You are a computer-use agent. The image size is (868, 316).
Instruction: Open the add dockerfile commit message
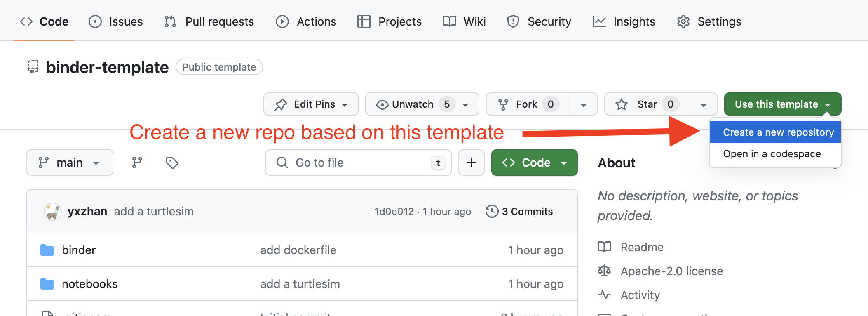[x=298, y=250]
